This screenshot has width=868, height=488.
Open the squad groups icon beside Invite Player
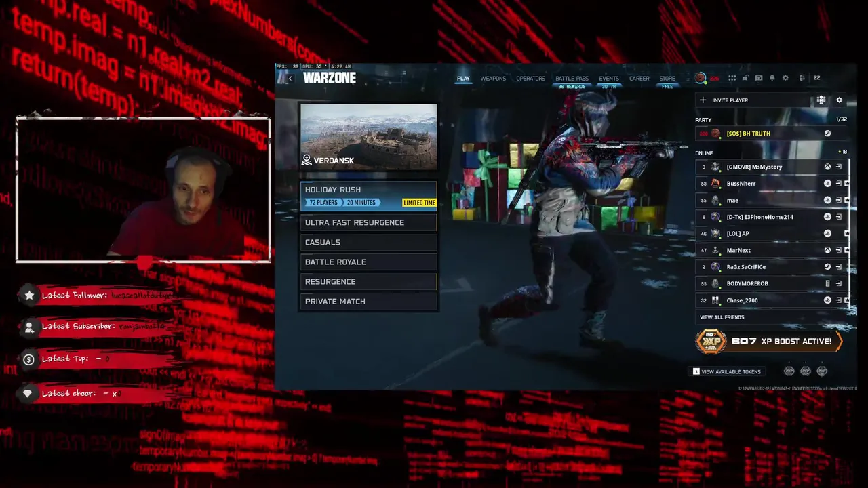coord(821,100)
